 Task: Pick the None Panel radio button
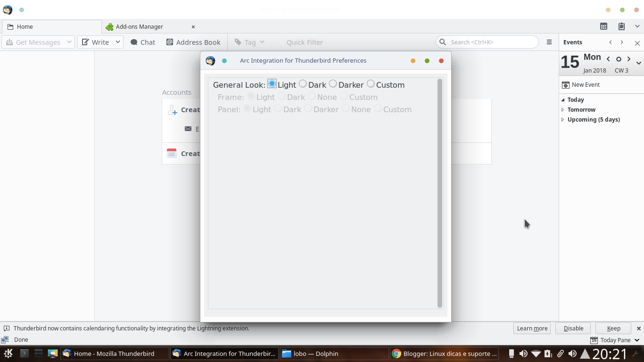point(346,108)
